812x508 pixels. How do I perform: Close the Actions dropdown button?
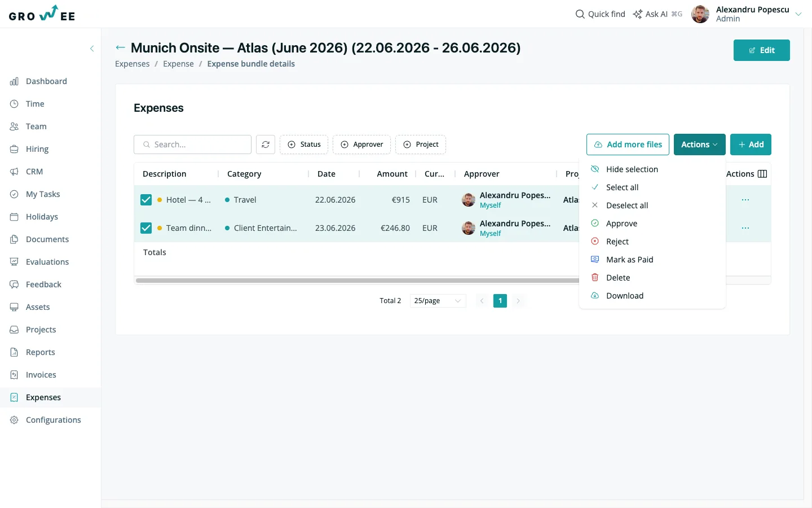pyautogui.click(x=699, y=144)
